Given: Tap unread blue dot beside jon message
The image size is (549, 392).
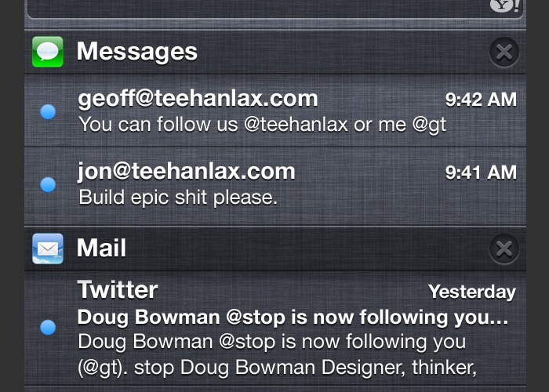Looking at the screenshot, I should tap(48, 185).
